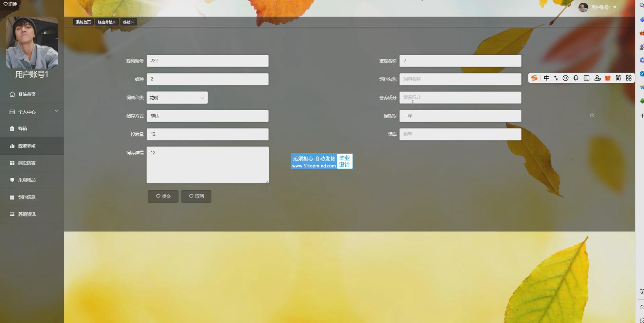Click the 取消 button
This screenshot has width=644, height=323.
click(x=196, y=196)
